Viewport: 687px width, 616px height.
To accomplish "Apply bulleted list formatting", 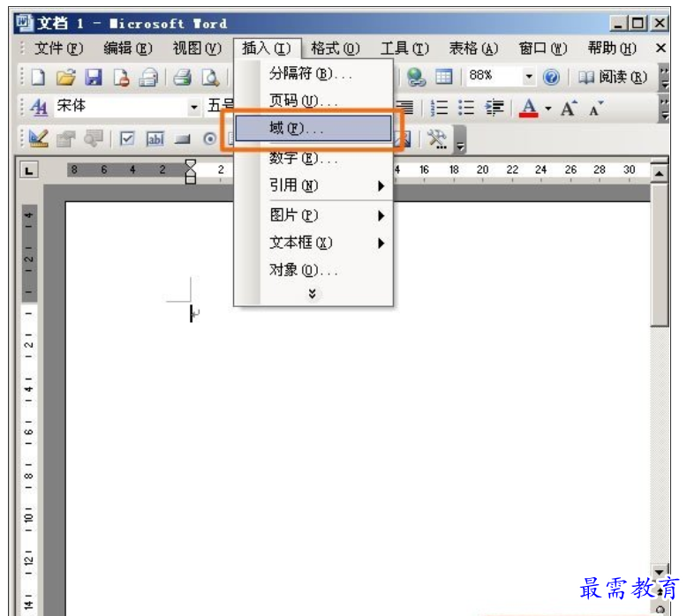I will [466, 108].
